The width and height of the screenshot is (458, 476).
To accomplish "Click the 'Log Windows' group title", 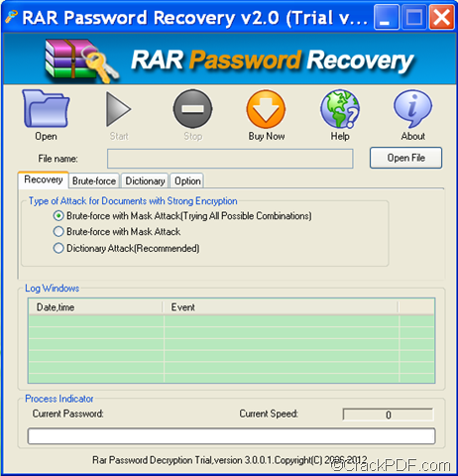I will point(53,289).
